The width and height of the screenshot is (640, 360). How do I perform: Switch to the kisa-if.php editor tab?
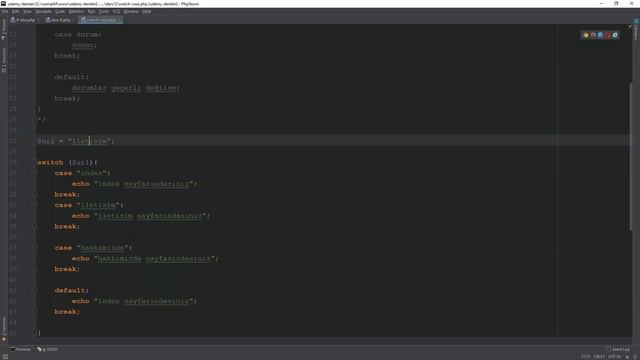[x=60, y=20]
